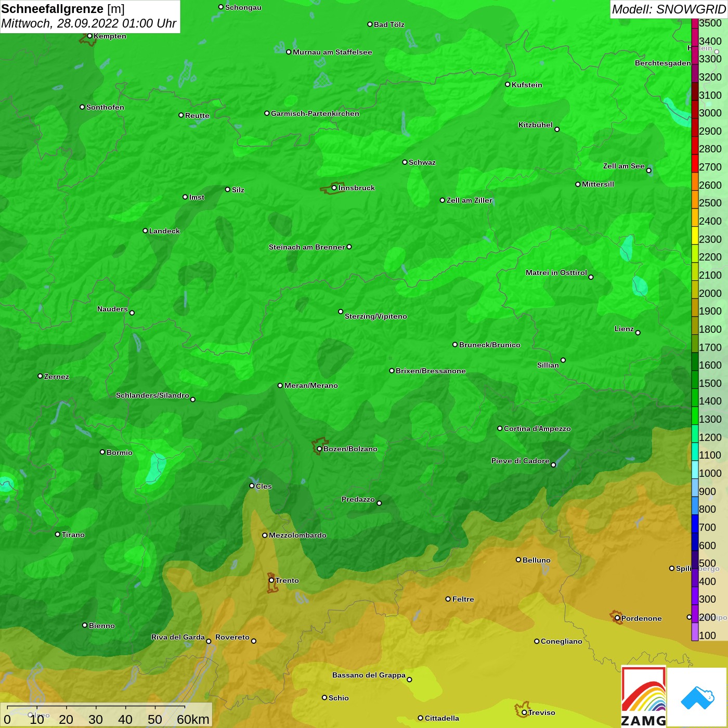Viewport: 728px width, 728px height.
Task: Select the 2300 m yellow legend color
Action: (x=695, y=236)
